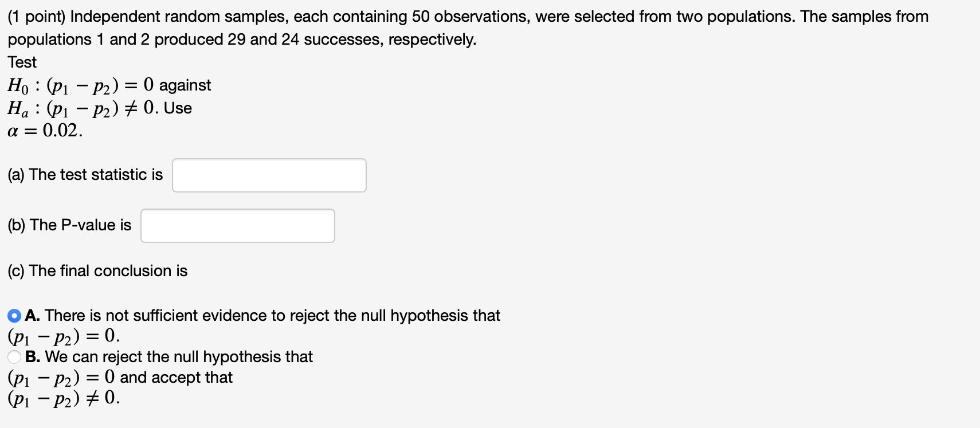Click the '29 and 24 successes' sentence

tap(242, 40)
